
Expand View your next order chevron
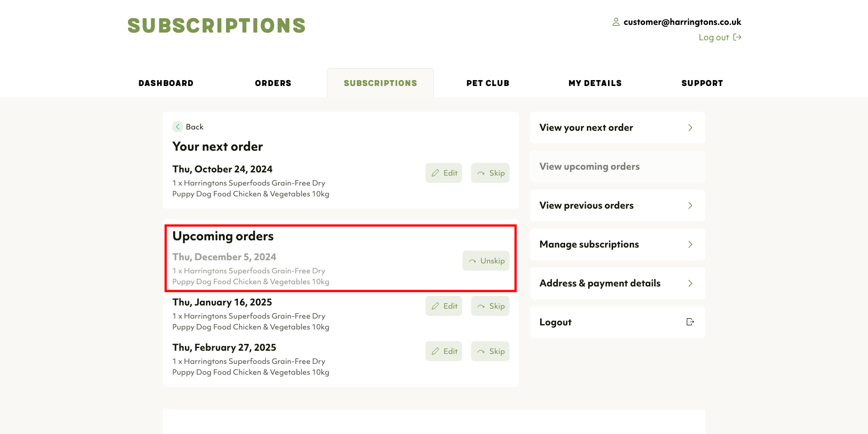click(690, 128)
